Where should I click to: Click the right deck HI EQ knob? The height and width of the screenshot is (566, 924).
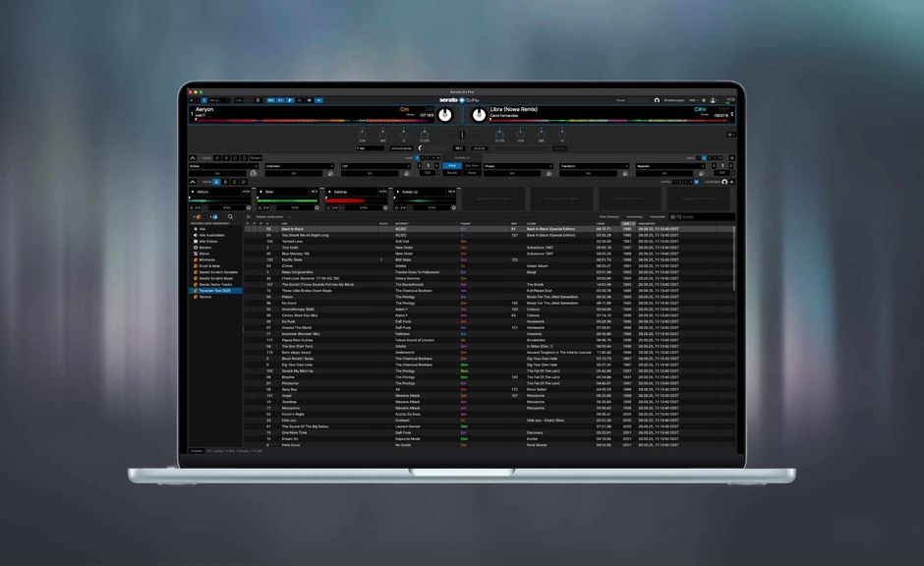point(562,135)
